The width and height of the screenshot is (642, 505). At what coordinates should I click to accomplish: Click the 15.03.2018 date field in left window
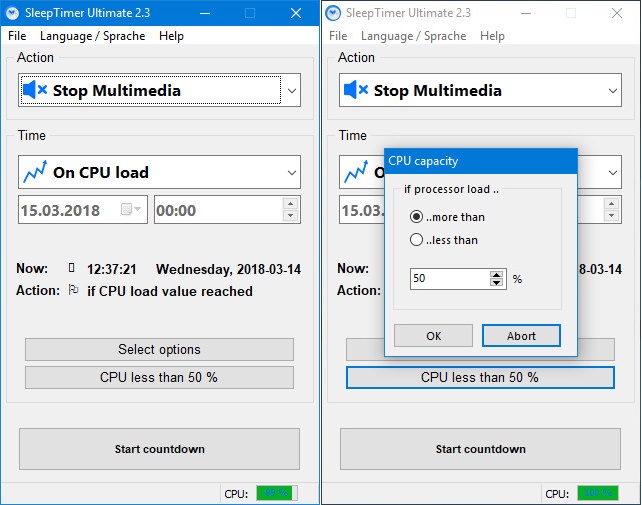click(83, 210)
